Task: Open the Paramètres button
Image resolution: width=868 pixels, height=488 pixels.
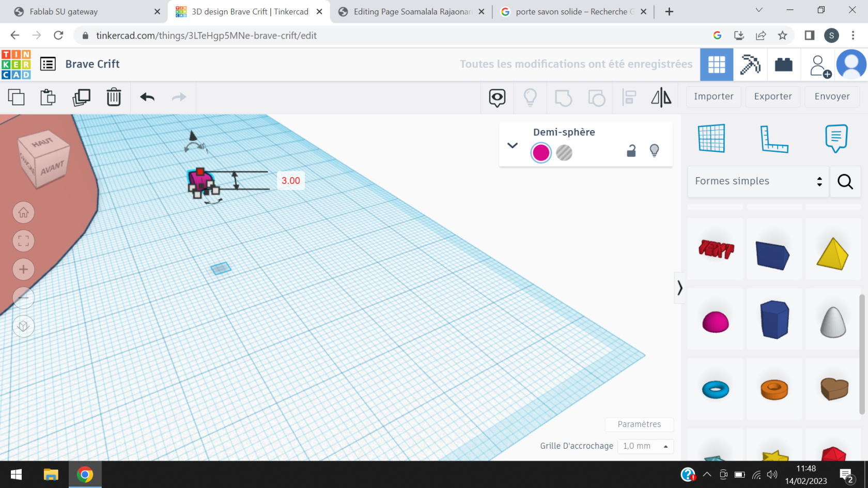Action: pos(639,424)
